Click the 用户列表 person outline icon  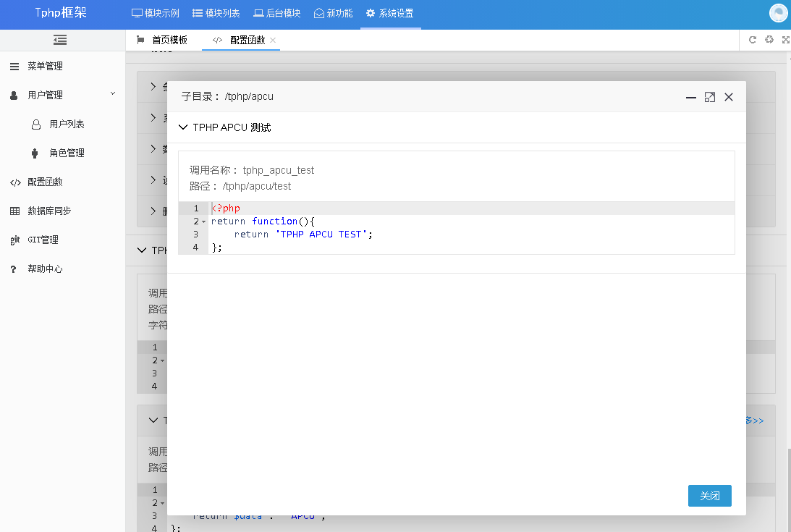[36, 124]
